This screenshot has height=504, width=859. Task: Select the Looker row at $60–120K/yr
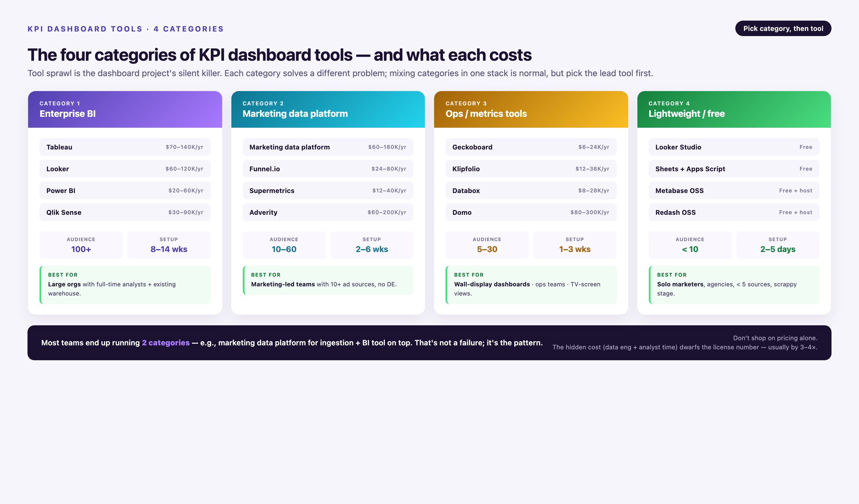[x=125, y=169]
